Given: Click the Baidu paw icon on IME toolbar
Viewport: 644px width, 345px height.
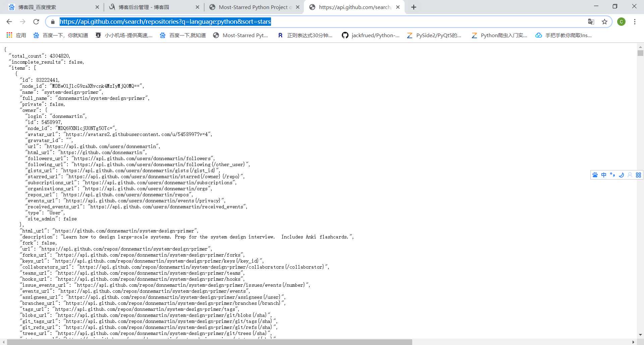Looking at the screenshot, I should pyautogui.click(x=595, y=175).
